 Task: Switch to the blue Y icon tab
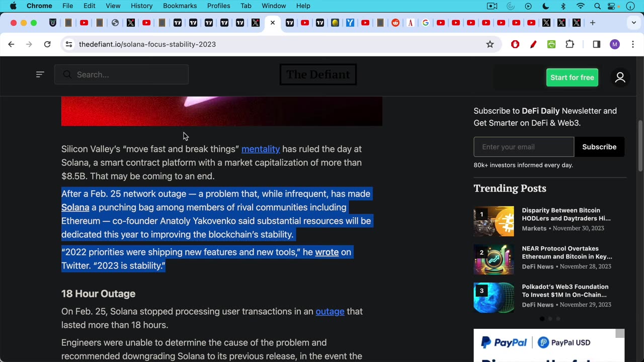coord(350,23)
